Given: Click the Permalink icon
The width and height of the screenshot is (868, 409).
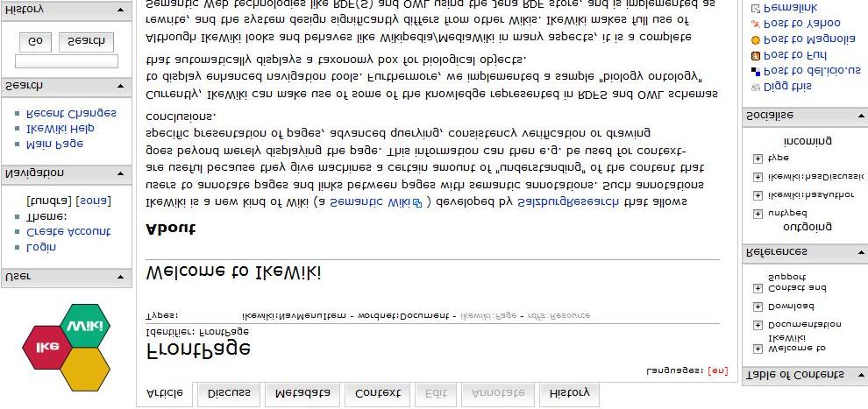Looking at the screenshot, I should tap(756, 8).
